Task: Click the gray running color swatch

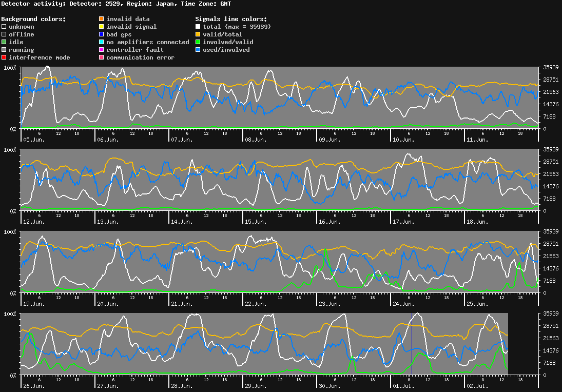Action: [x=4, y=50]
